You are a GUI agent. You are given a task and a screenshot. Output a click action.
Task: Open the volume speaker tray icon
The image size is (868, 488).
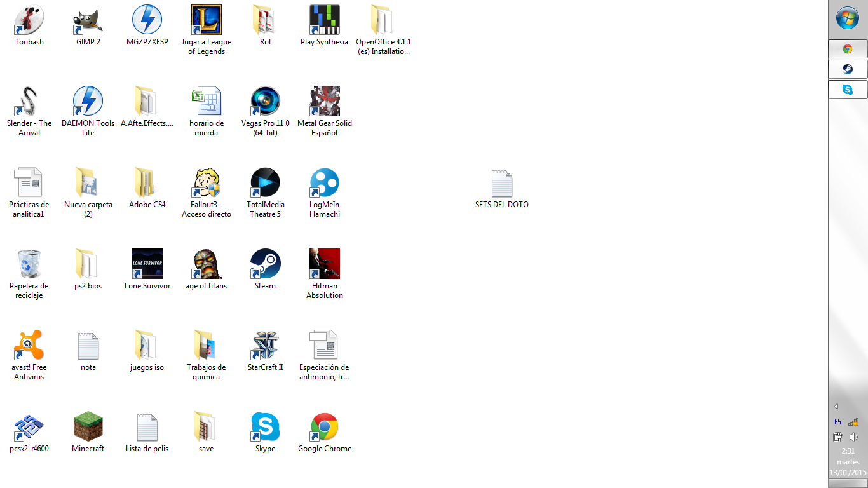tap(853, 437)
